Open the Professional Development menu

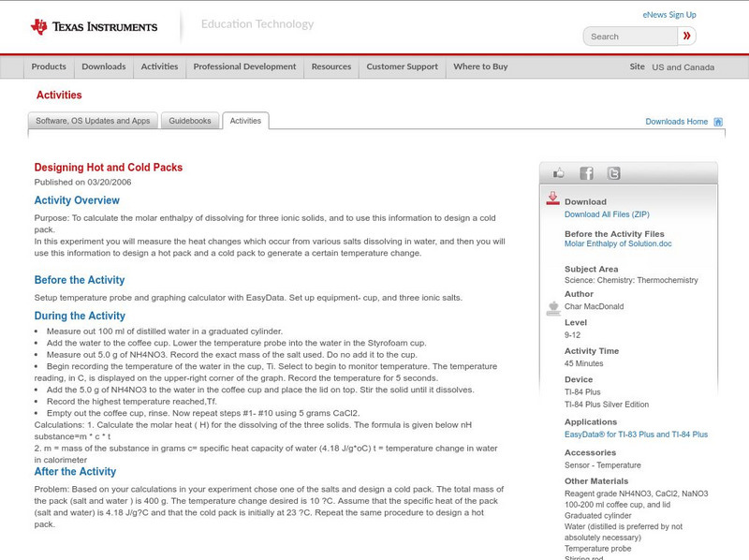tap(243, 66)
